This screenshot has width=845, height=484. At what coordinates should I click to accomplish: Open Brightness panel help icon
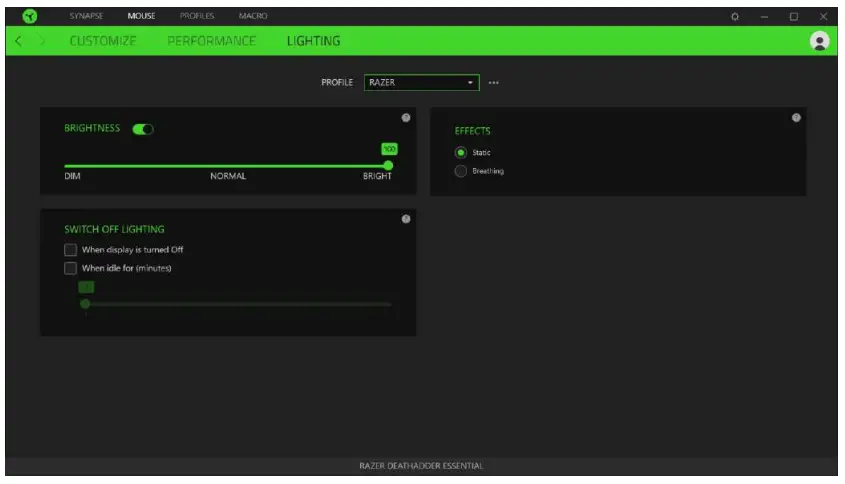(x=406, y=117)
